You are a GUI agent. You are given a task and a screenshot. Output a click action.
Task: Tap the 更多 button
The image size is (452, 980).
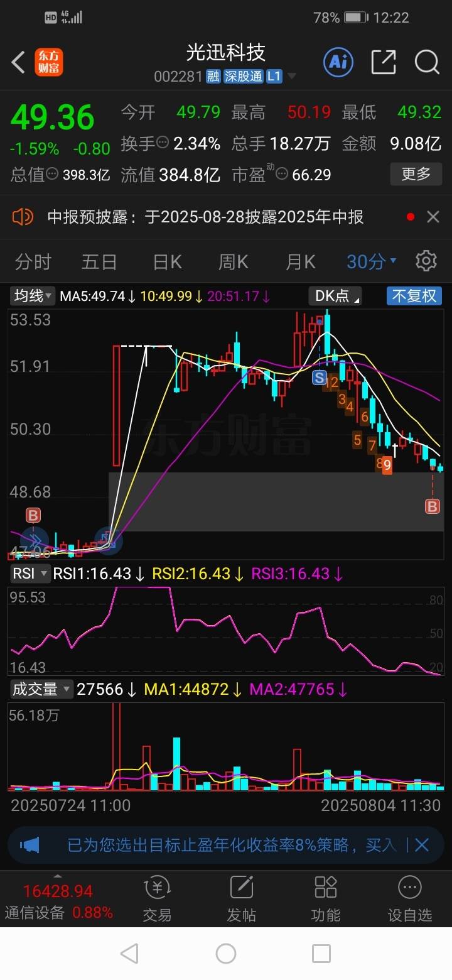point(416,174)
